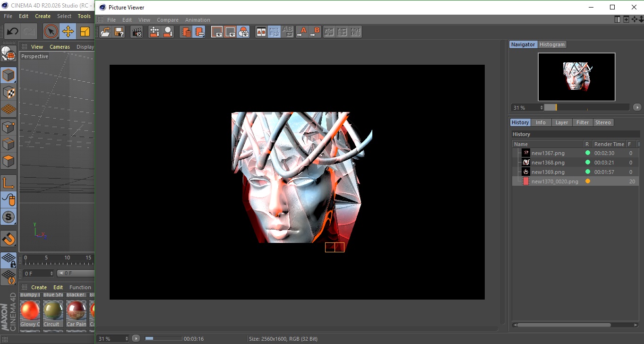Click Render Time column header
The height and width of the screenshot is (344, 644).
609,144
